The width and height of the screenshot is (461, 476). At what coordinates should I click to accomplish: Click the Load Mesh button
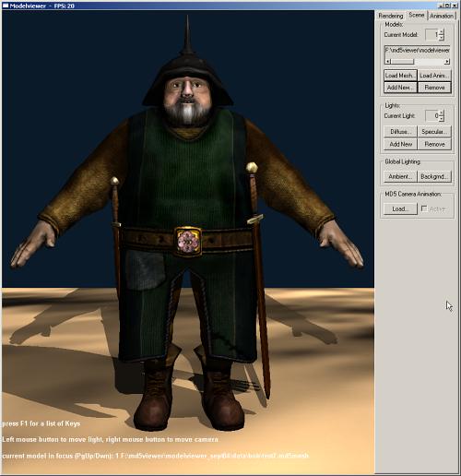(400, 76)
